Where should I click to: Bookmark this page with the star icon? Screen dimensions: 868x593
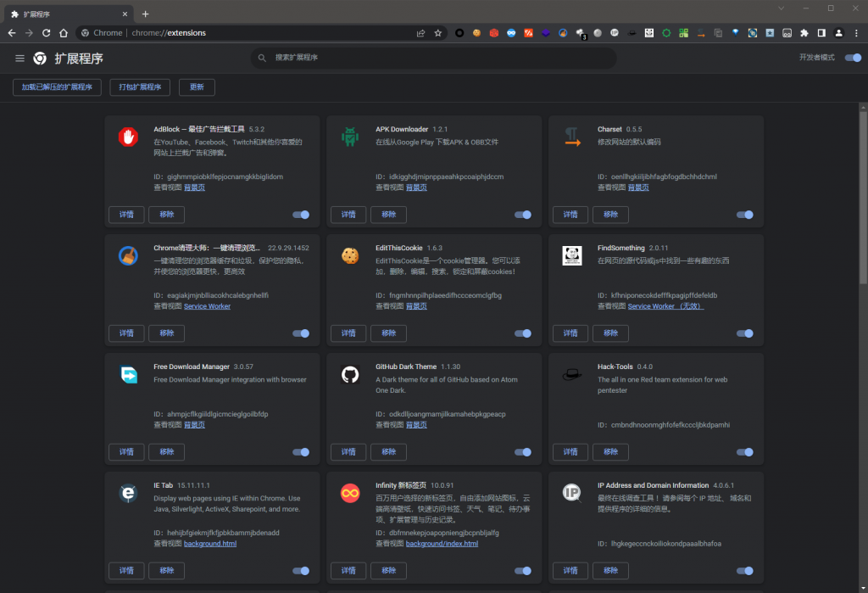(438, 33)
